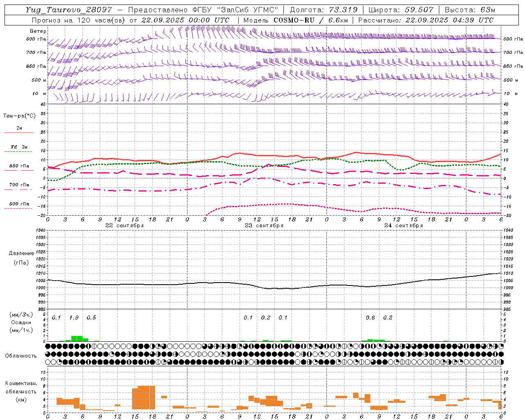Click the '(гПа)' pressure unit label
The image size is (525, 420).
(21, 263)
